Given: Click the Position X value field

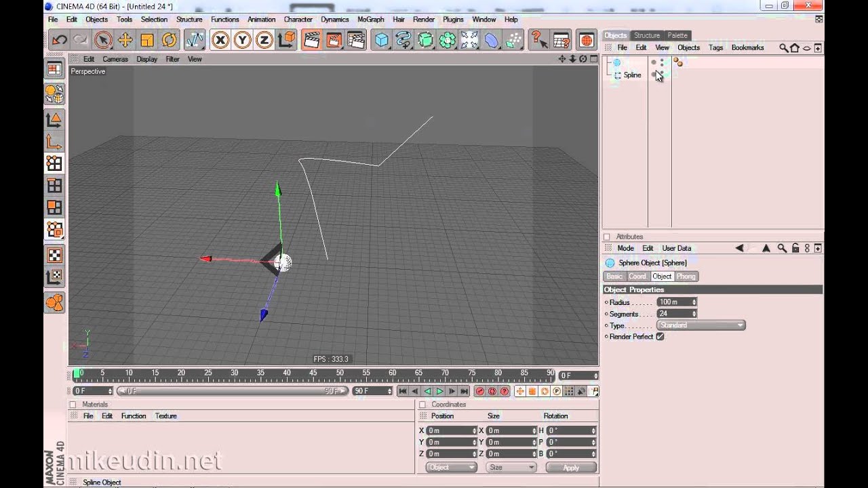Looking at the screenshot, I should point(451,430).
